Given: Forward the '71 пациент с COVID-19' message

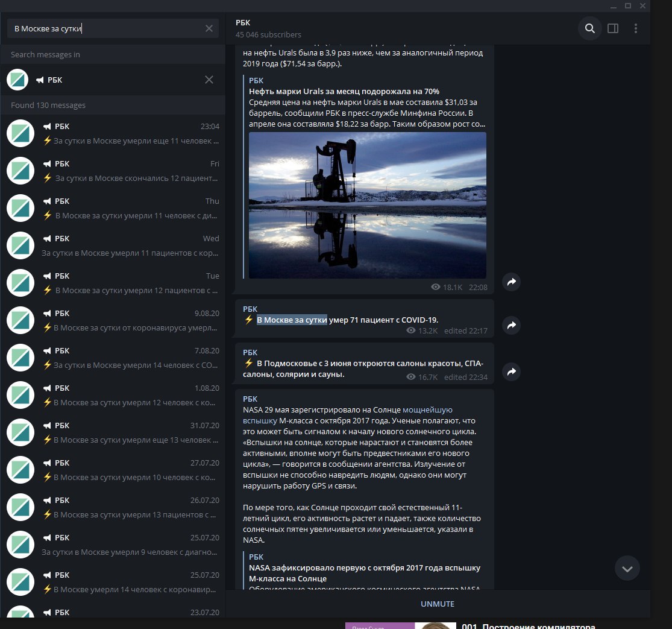Looking at the screenshot, I should (511, 326).
